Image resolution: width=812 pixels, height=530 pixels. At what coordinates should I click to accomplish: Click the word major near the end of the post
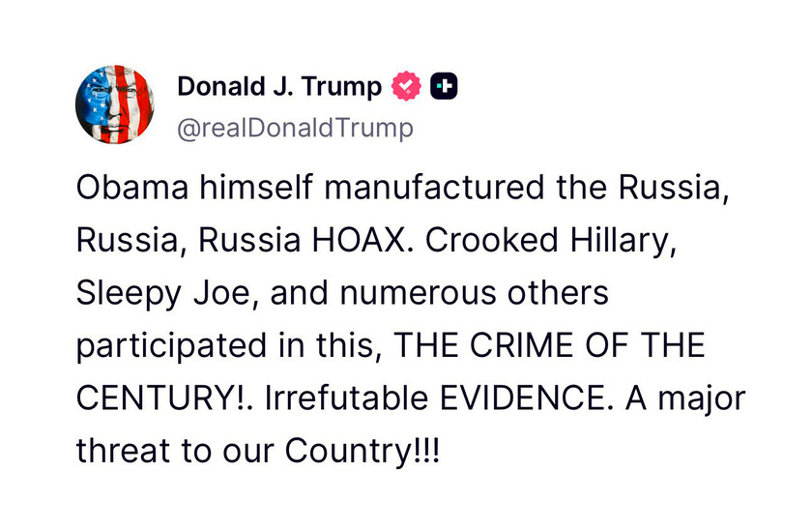(x=702, y=399)
